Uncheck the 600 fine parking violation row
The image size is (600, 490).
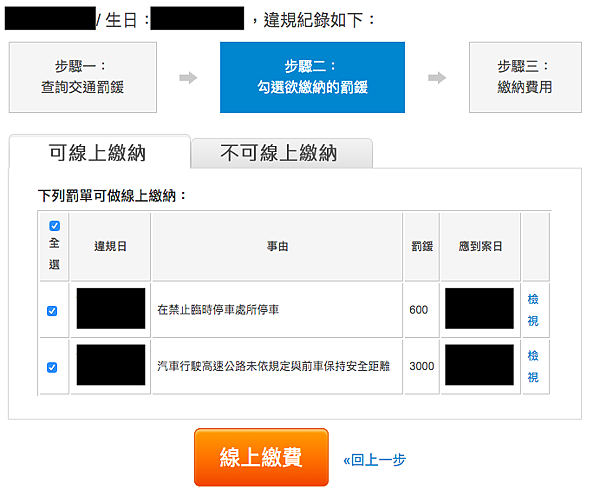(53, 311)
